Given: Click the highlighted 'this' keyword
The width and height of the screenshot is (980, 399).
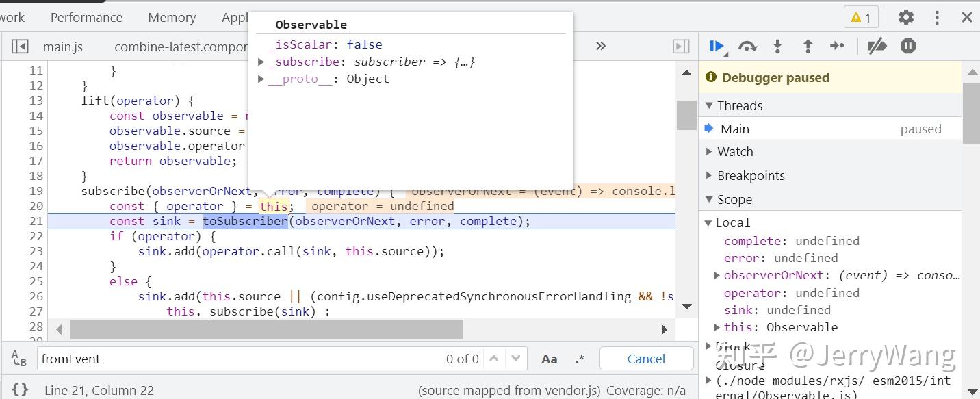Looking at the screenshot, I should (x=274, y=206).
